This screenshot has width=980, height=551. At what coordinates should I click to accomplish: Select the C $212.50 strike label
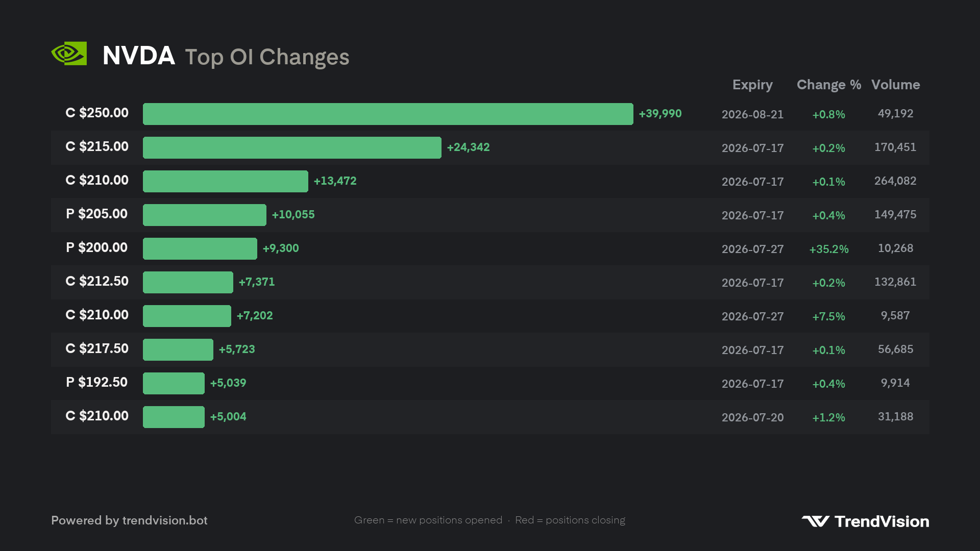coord(97,281)
